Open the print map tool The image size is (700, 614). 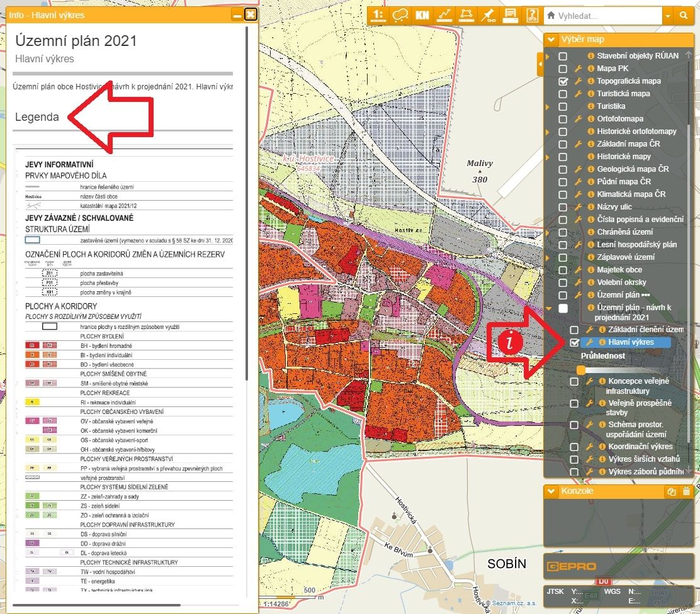pos(511,15)
